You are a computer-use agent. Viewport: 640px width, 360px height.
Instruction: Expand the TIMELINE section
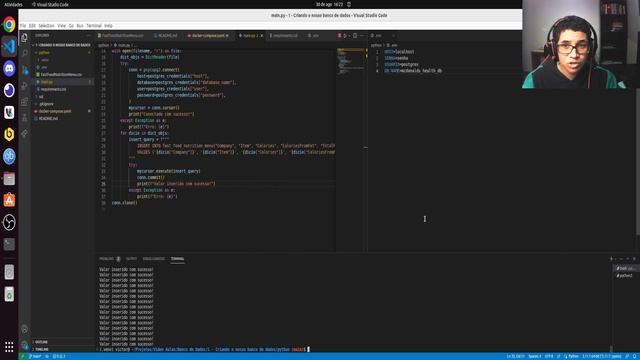click(63, 349)
